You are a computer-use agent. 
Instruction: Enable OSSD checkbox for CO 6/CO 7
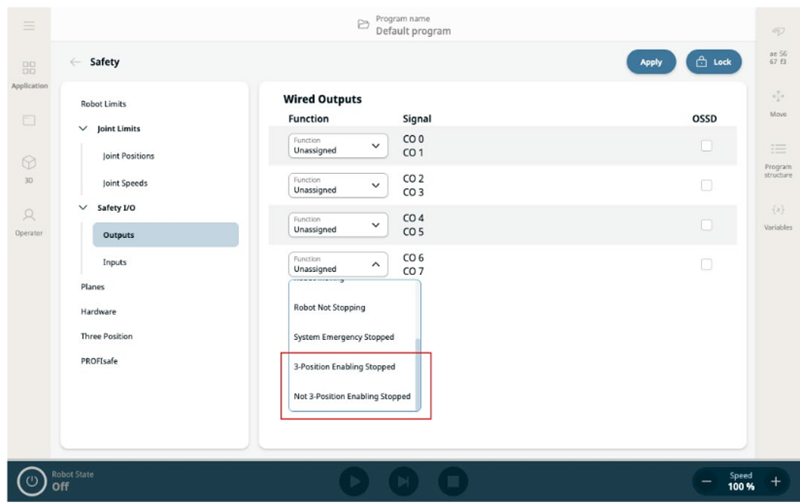coord(706,264)
